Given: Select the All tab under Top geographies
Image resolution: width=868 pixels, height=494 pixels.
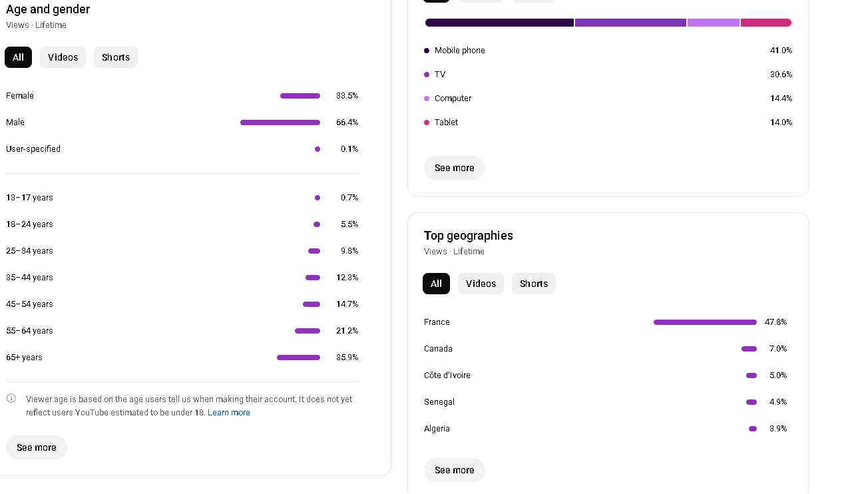Looking at the screenshot, I should click(436, 284).
